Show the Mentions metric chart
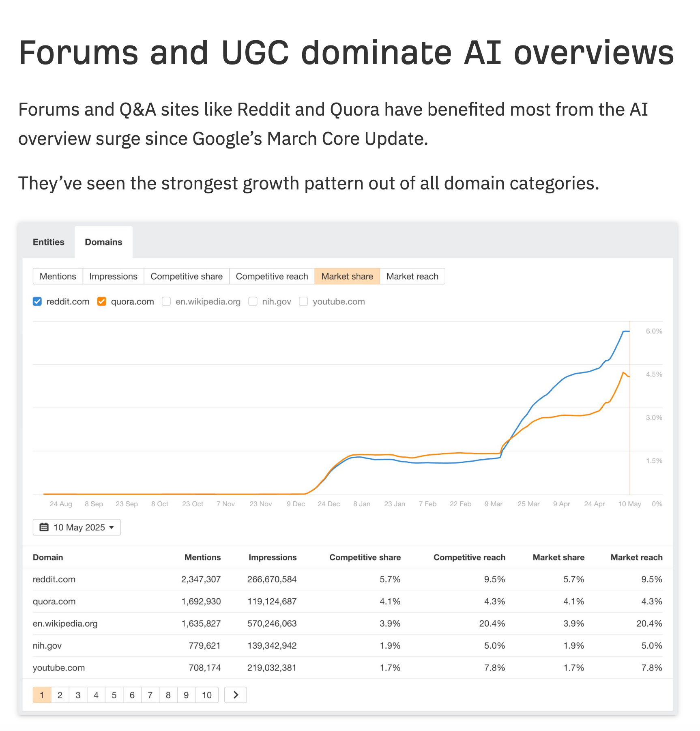Image resolution: width=700 pixels, height=731 pixels. coord(58,276)
